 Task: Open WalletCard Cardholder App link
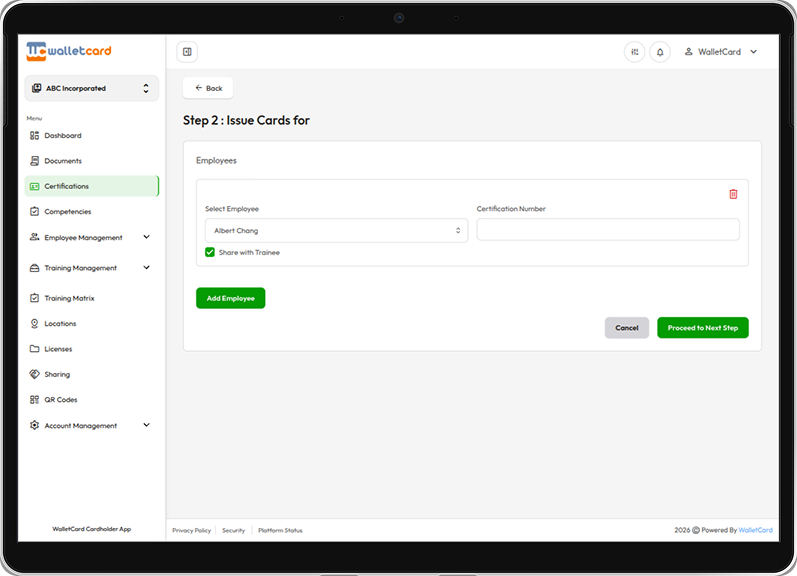91,529
